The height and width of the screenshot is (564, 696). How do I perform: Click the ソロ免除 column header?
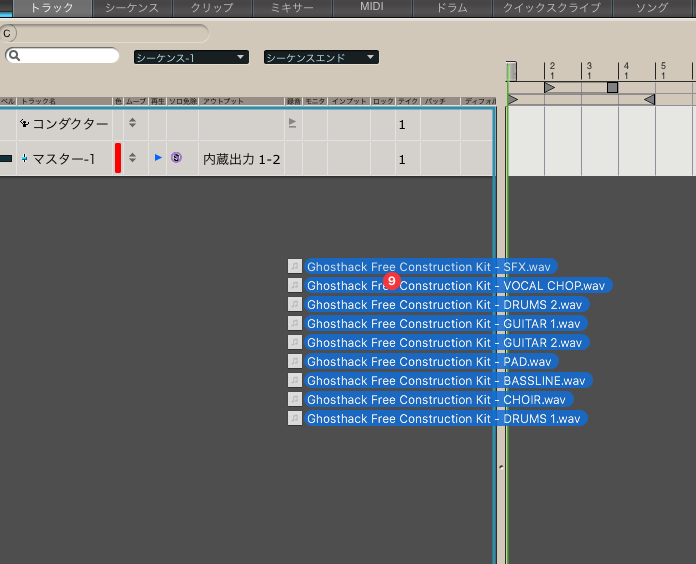183,101
